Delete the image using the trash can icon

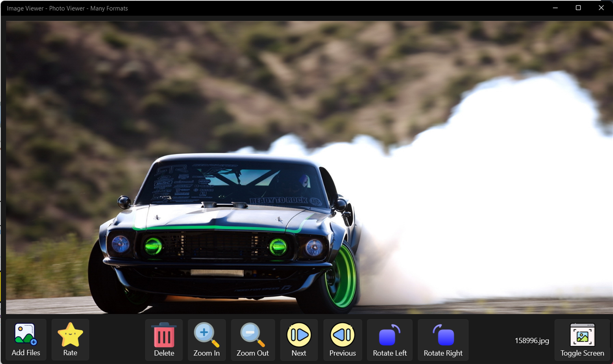click(x=164, y=335)
